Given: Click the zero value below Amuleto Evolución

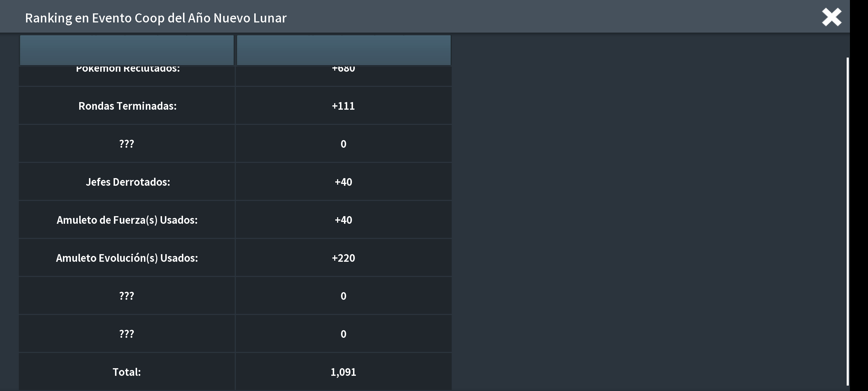Looking at the screenshot, I should coord(343,296).
